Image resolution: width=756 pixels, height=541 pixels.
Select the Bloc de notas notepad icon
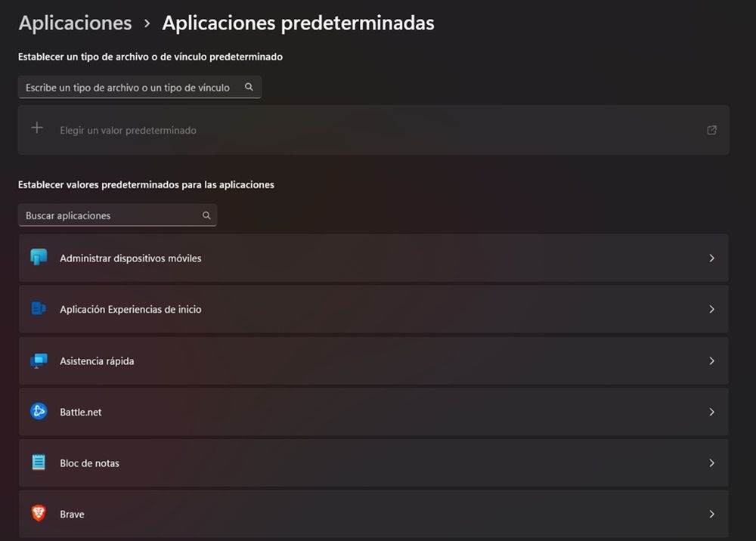pyautogui.click(x=39, y=463)
